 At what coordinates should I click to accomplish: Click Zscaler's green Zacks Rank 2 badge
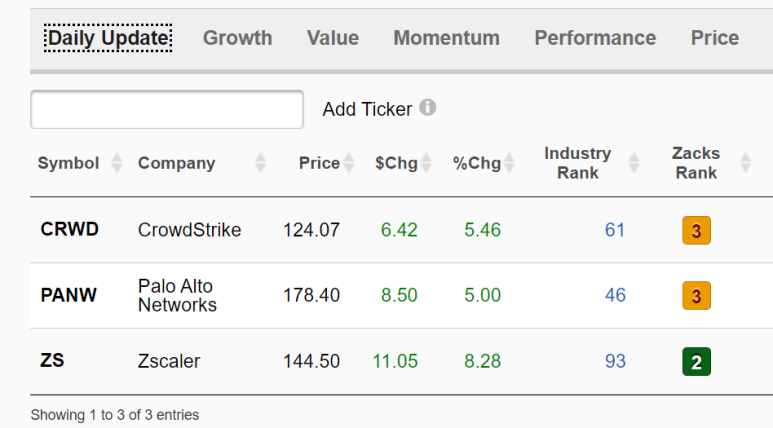[x=697, y=361]
